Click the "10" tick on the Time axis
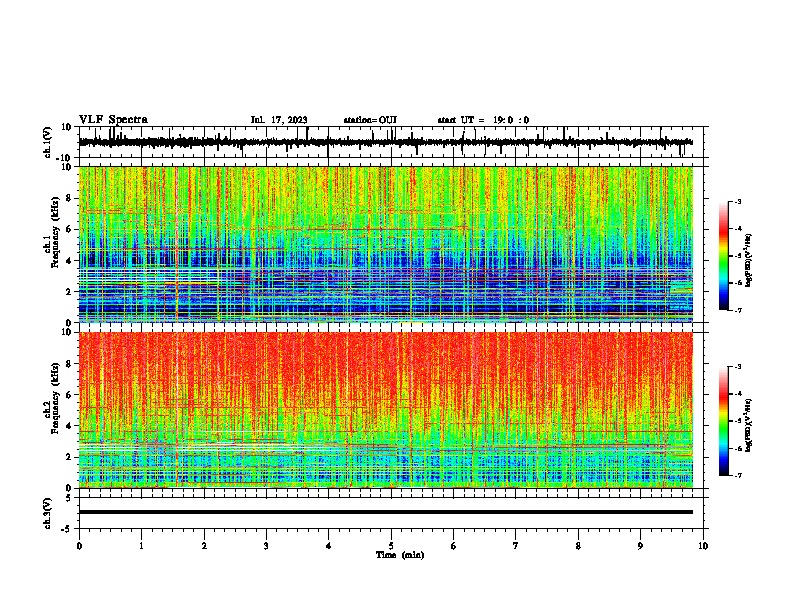 (703, 546)
